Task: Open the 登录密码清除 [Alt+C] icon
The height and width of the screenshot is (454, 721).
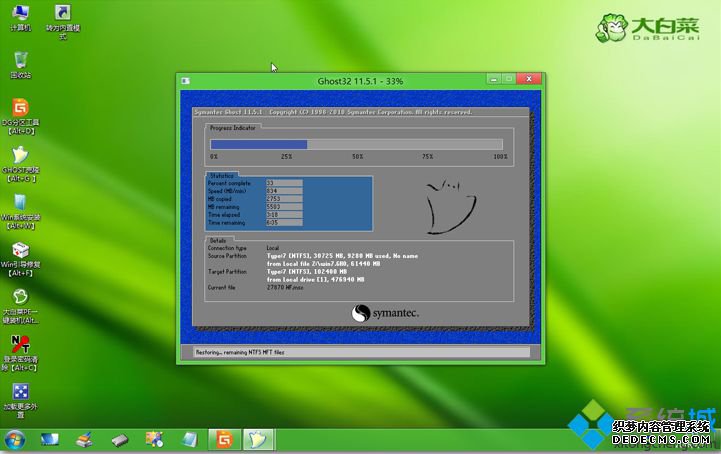Action: click(21, 353)
